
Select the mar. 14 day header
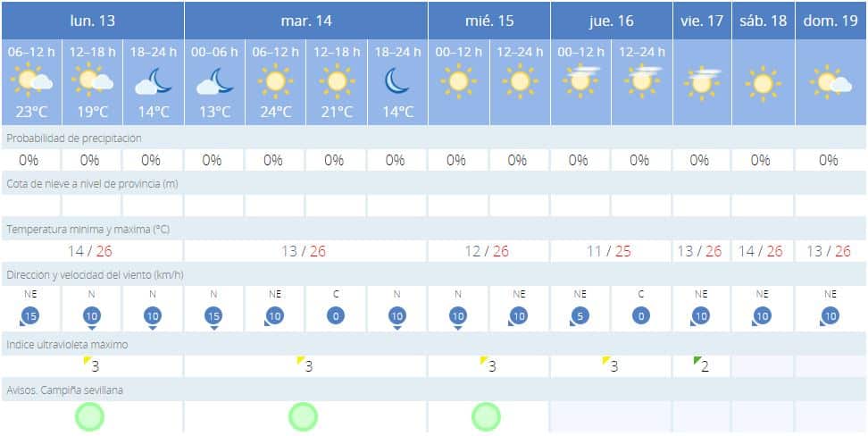(305, 21)
